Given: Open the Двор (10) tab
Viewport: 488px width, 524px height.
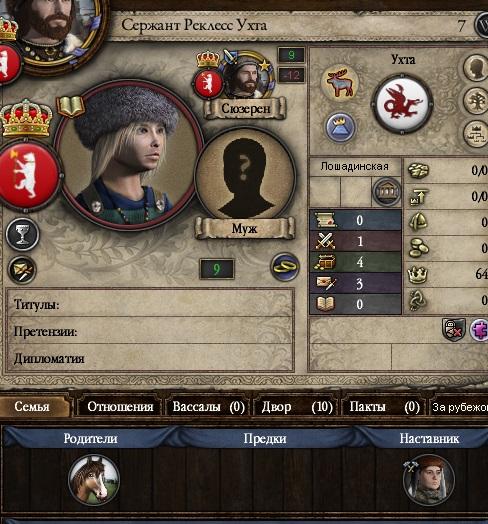Looking at the screenshot, I should 297,406.
